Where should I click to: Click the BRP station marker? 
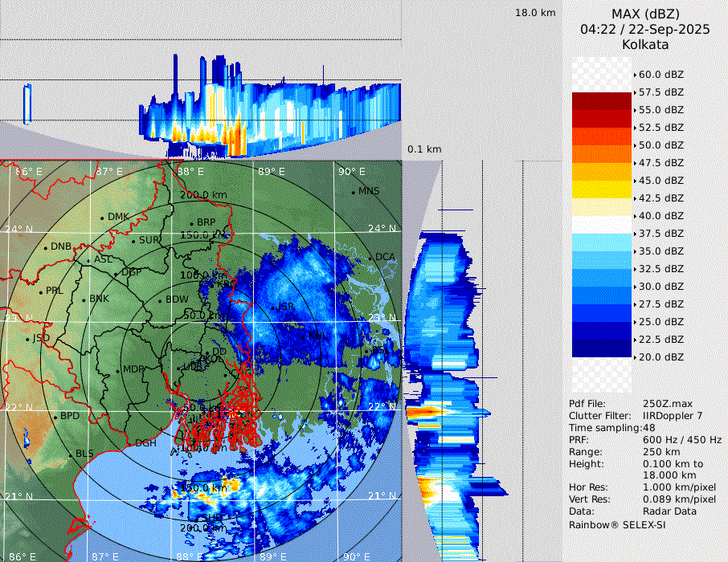[x=192, y=223]
